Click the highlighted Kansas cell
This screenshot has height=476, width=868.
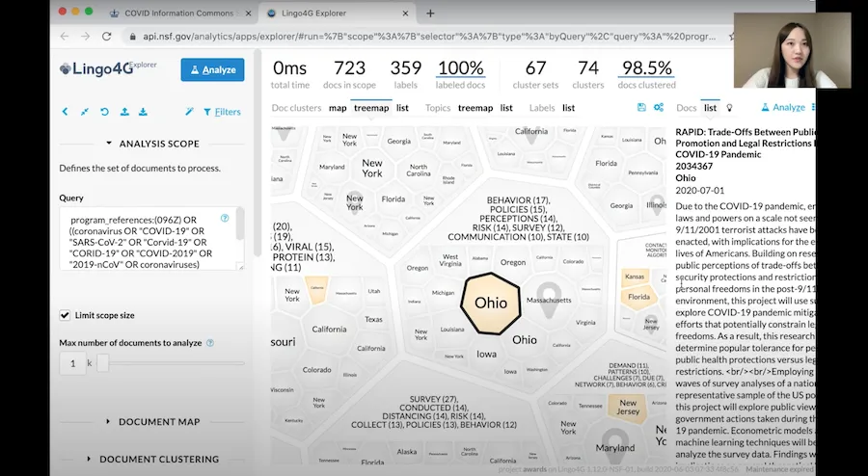click(635, 277)
